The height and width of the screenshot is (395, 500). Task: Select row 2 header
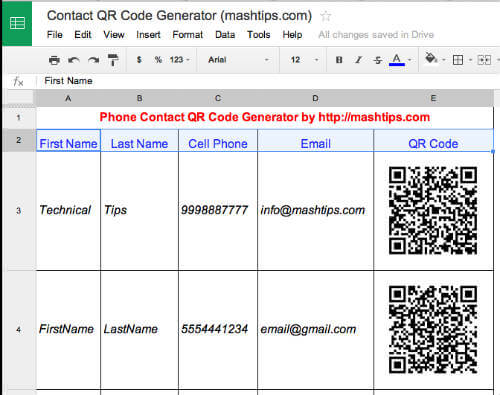tap(19, 140)
